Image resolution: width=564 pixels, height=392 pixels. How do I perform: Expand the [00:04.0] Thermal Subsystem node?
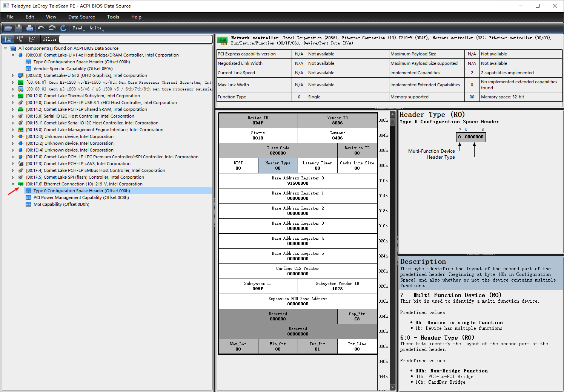click(13, 82)
